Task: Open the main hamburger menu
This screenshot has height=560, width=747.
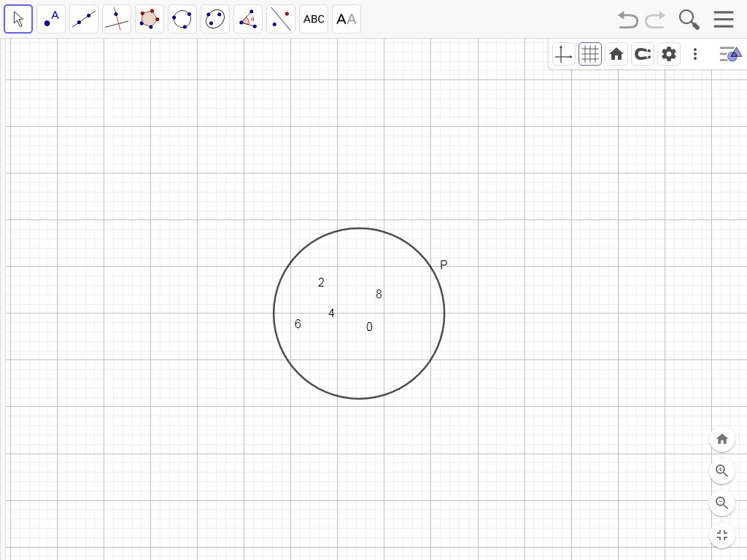Action: (723, 19)
